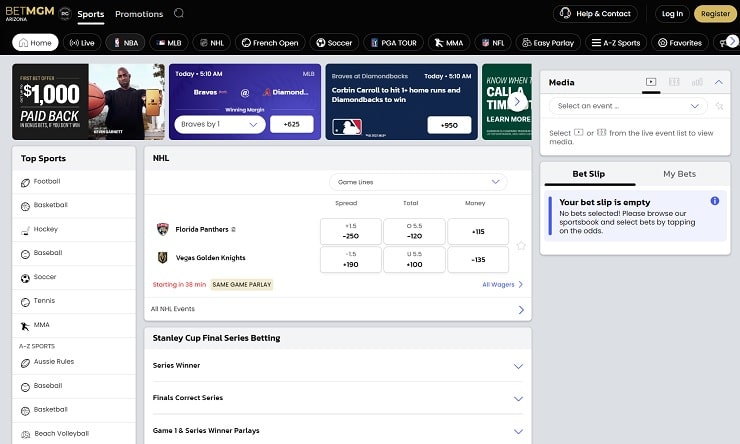Collapse the Media panel chevron
Image resolution: width=740 pixels, height=444 pixels.
point(718,82)
